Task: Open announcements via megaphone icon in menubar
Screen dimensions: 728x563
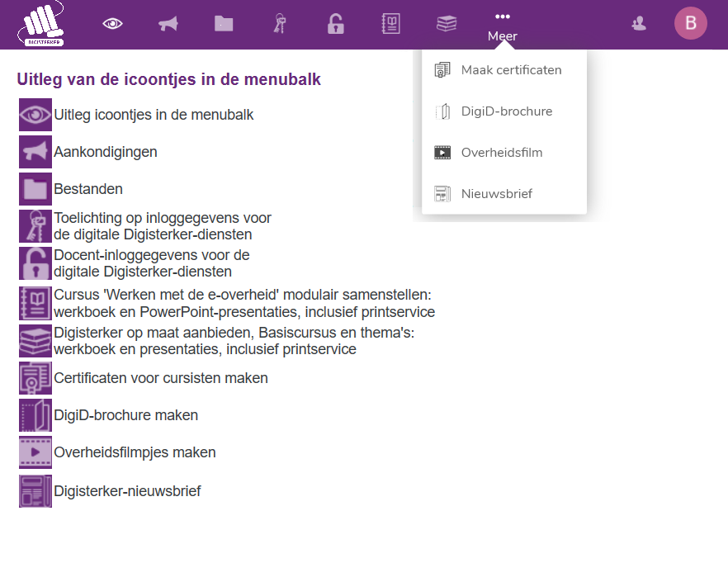Action: (x=168, y=24)
